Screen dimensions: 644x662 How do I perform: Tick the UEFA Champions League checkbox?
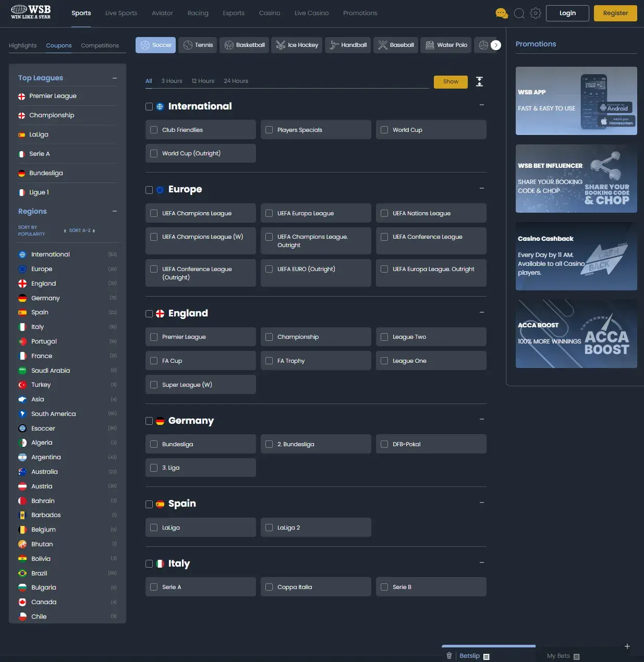154,213
